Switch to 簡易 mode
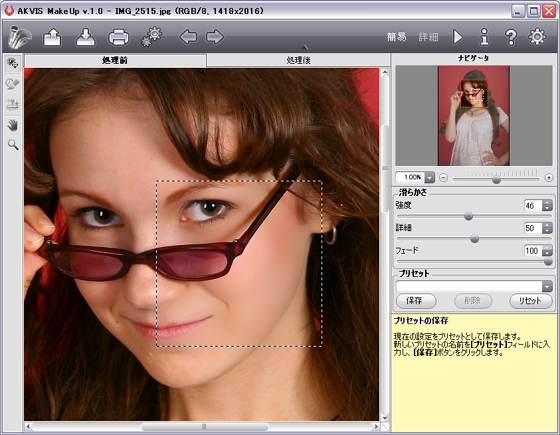The image size is (560, 435). pyautogui.click(x=396, y=37)
